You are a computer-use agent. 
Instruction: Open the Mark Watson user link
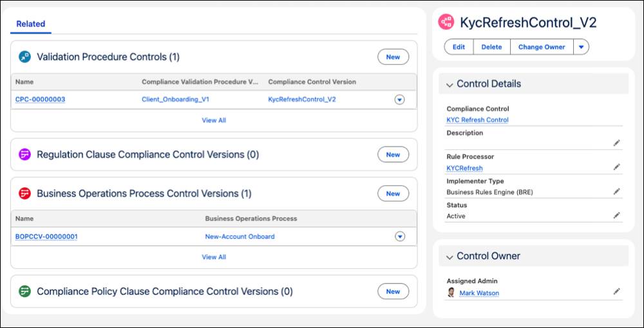[479, 293]
